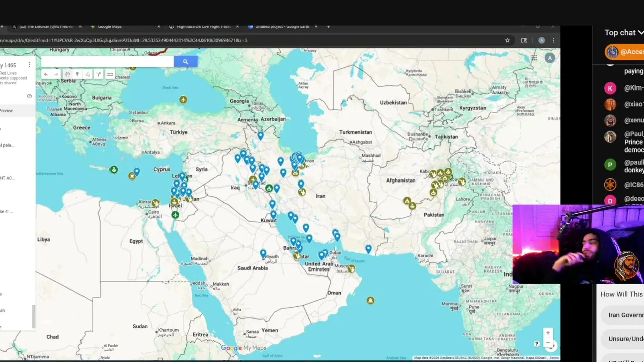This screenshot has width=644, height=362.
Task: Focus the My Maps search box
Action: click(x=107, y=61)
